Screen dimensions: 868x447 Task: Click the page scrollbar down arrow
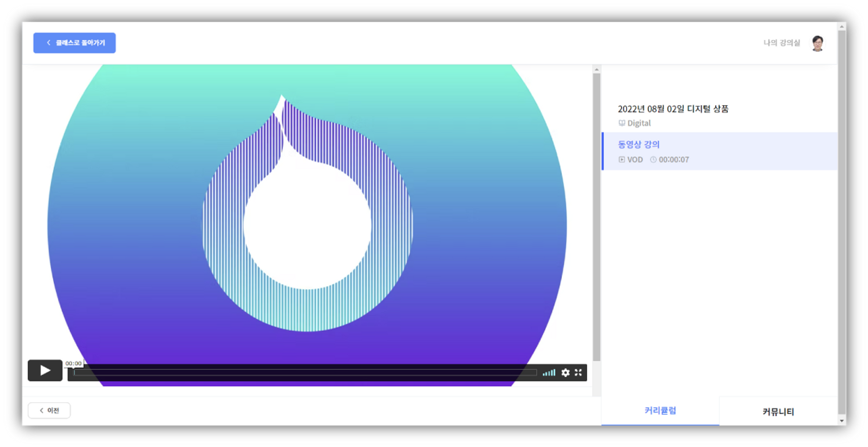coord(842,421)
